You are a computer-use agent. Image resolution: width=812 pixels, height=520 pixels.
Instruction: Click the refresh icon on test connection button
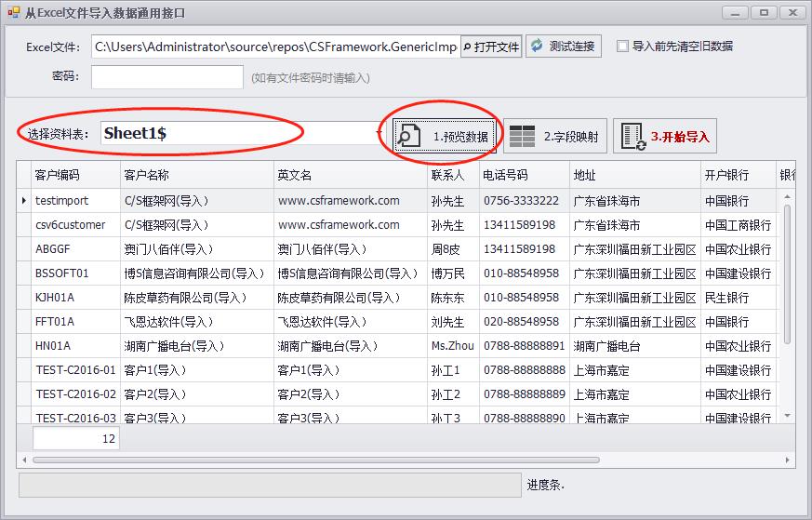click(536, 46)
